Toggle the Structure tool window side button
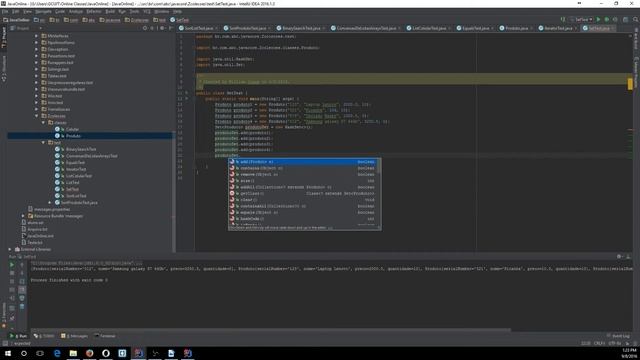The width and height of the screenshot is (640, 360). pos(4,69)
